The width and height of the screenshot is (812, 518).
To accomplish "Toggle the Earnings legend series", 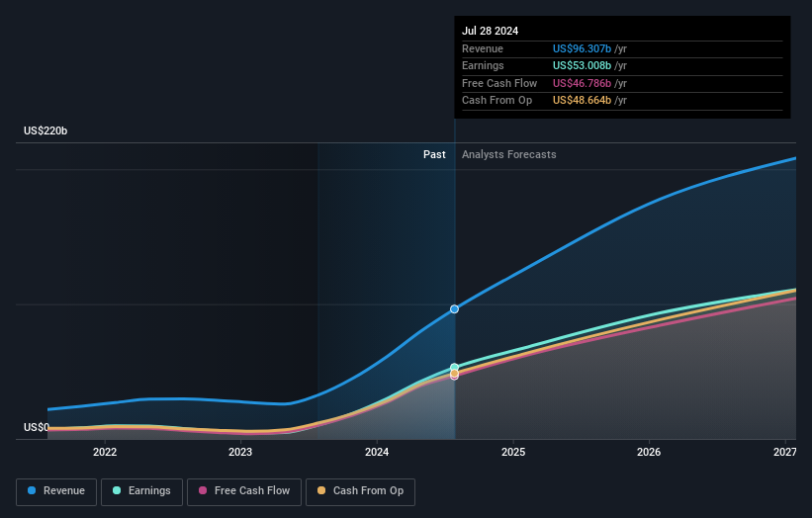I will coord(141,491).
